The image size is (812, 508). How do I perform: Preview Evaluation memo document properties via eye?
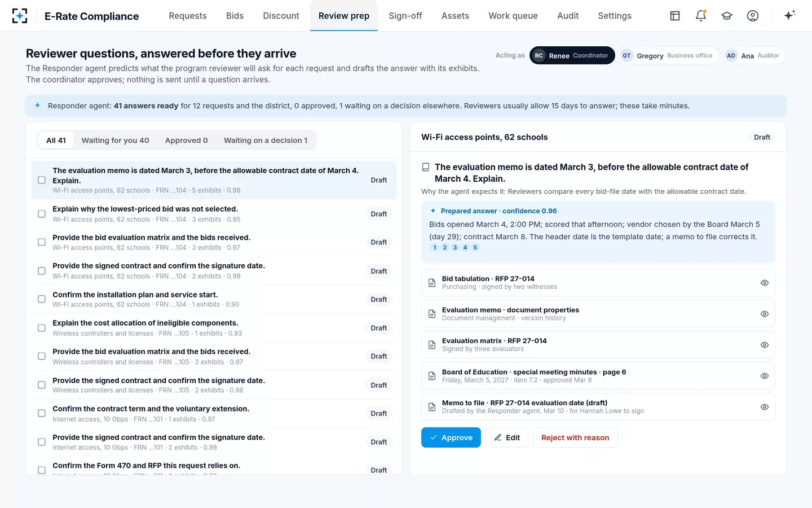point(765,314)
